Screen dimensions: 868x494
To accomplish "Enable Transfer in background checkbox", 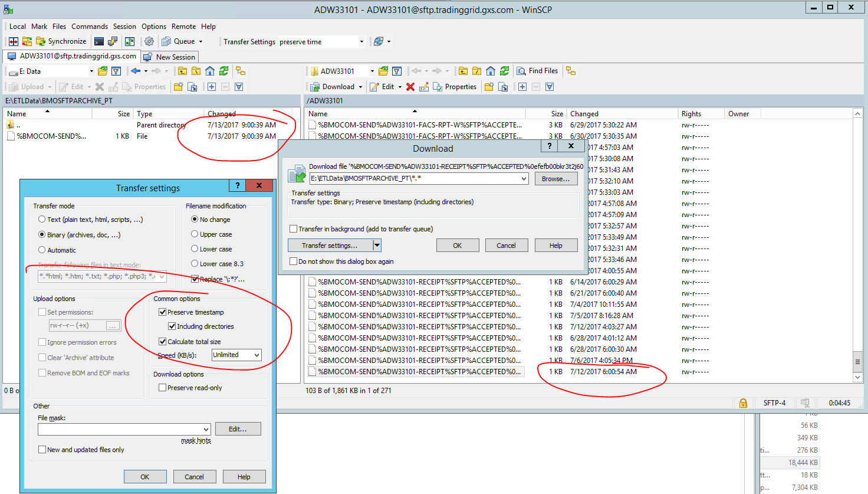I will pyautogui.click(x=294, y=229).
